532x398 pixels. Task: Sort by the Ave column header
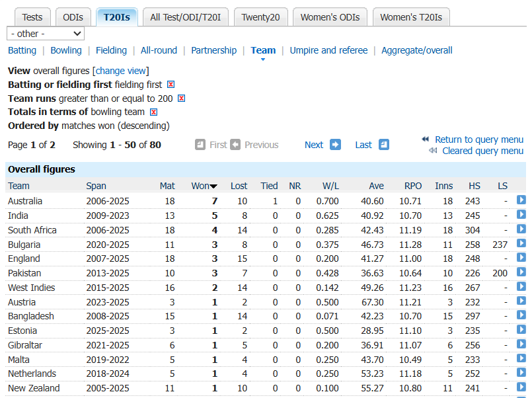[x=376, y=186]
